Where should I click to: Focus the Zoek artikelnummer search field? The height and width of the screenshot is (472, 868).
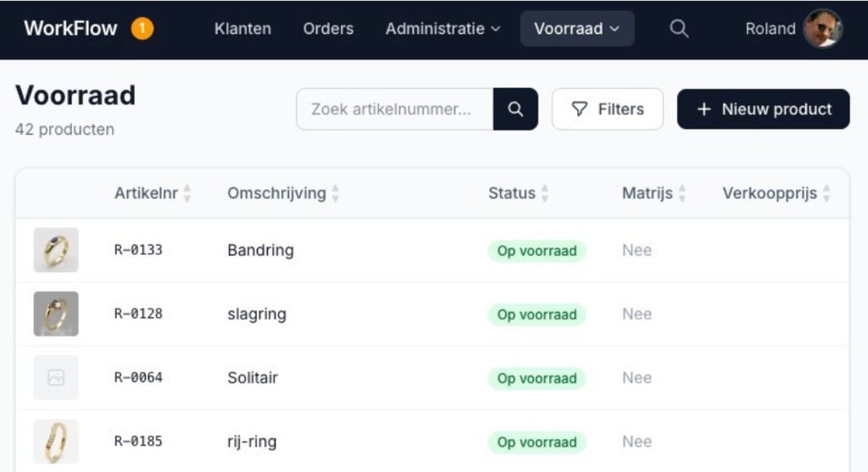coord(394,109)
